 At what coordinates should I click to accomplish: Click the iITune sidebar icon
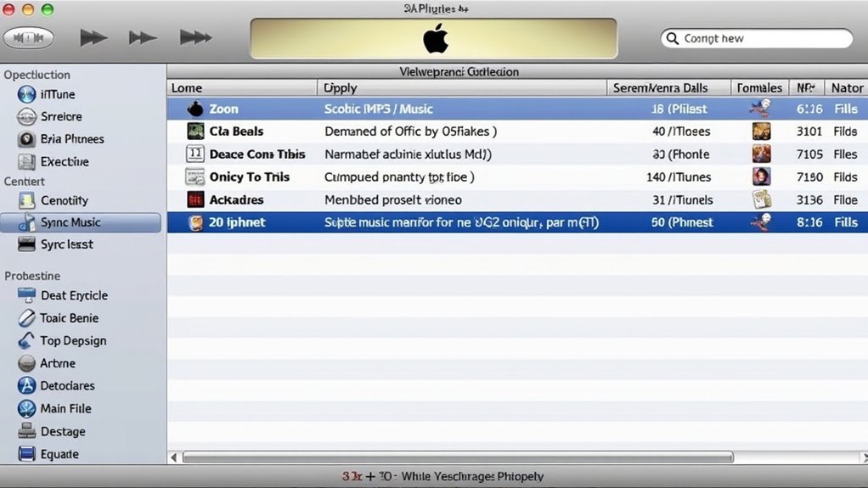pos(26,94)
